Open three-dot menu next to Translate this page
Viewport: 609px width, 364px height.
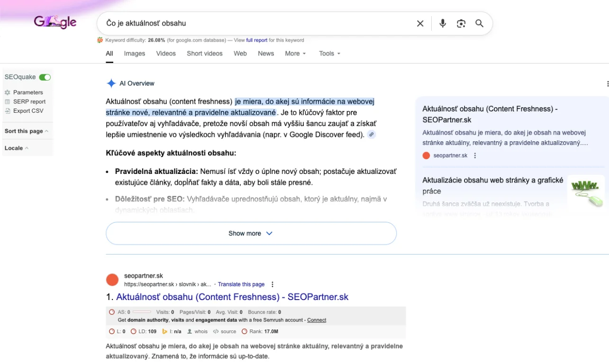(x=273, y=284)
